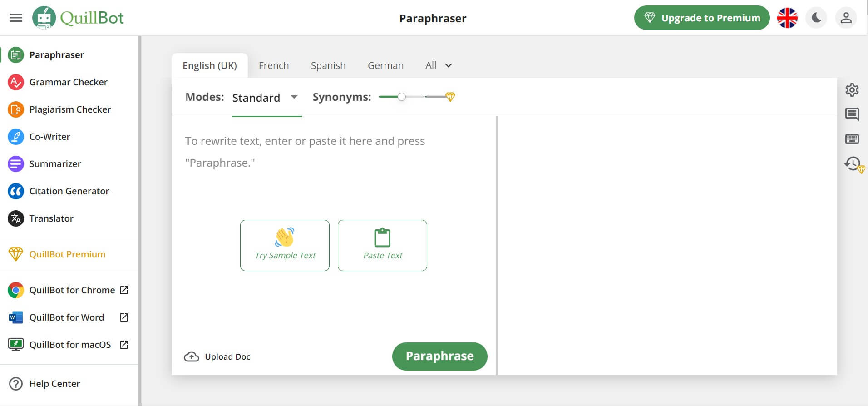This screenshot has width=868, height=406.
Task: Click the premium diamond at slider end
Action: click(x=450, y=97)
